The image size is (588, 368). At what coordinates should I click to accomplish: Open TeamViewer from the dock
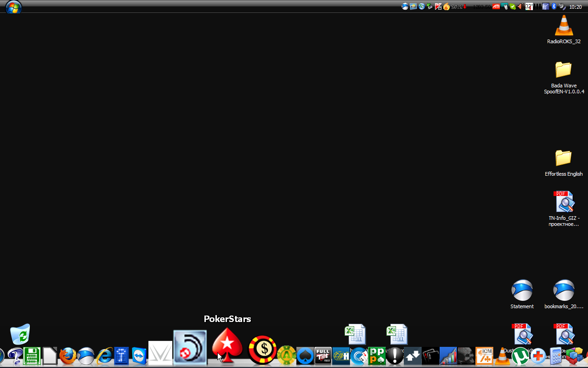tap(139, 356)
